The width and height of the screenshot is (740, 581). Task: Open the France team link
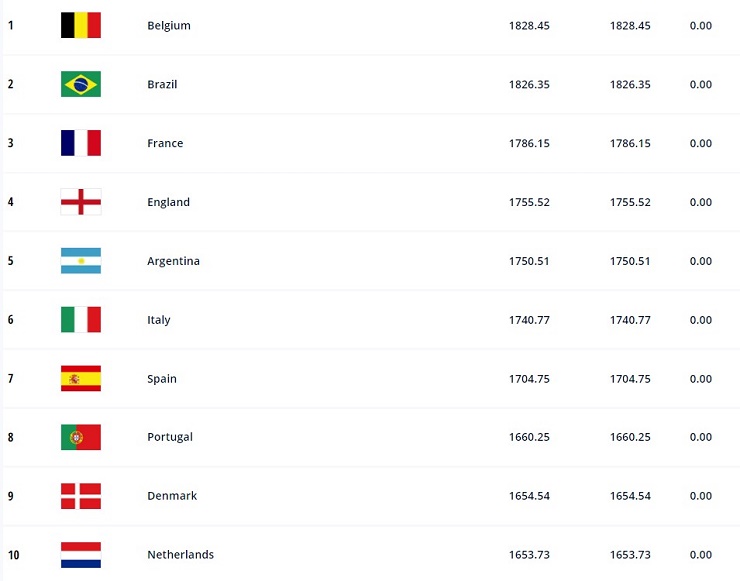tap(165, 143)
